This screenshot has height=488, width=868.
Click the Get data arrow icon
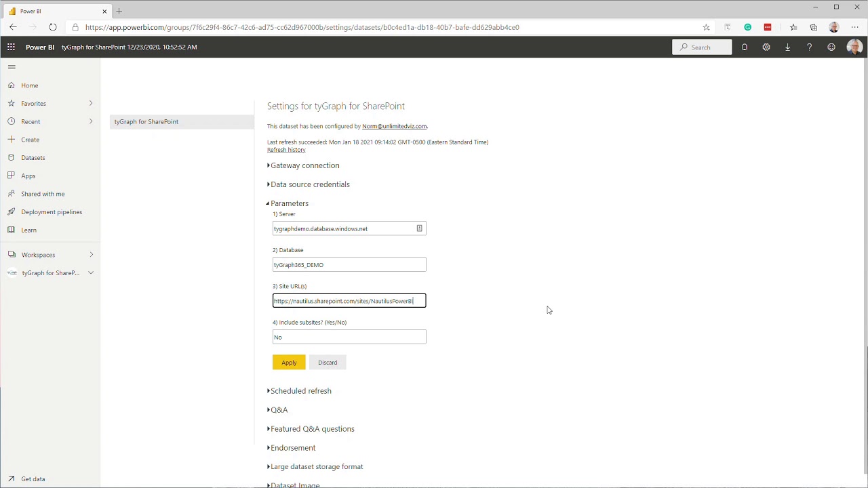[12, 479]
